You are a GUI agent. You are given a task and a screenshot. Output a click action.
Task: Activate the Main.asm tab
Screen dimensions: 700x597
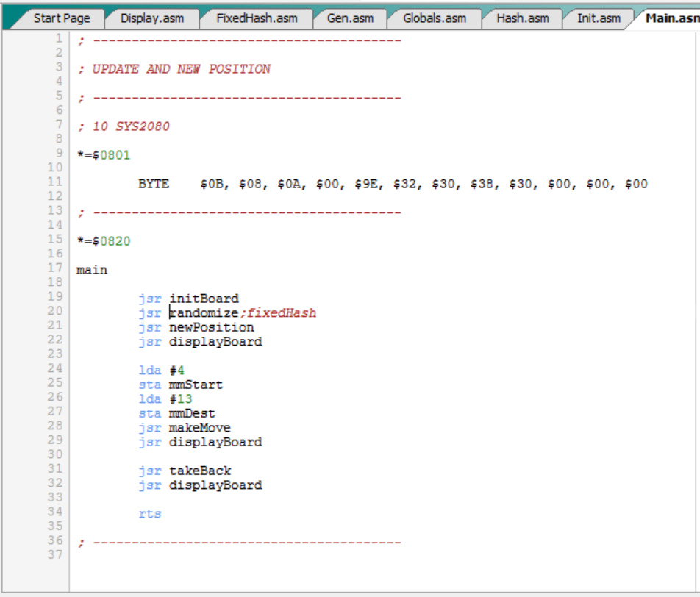(x=671, y=18)
